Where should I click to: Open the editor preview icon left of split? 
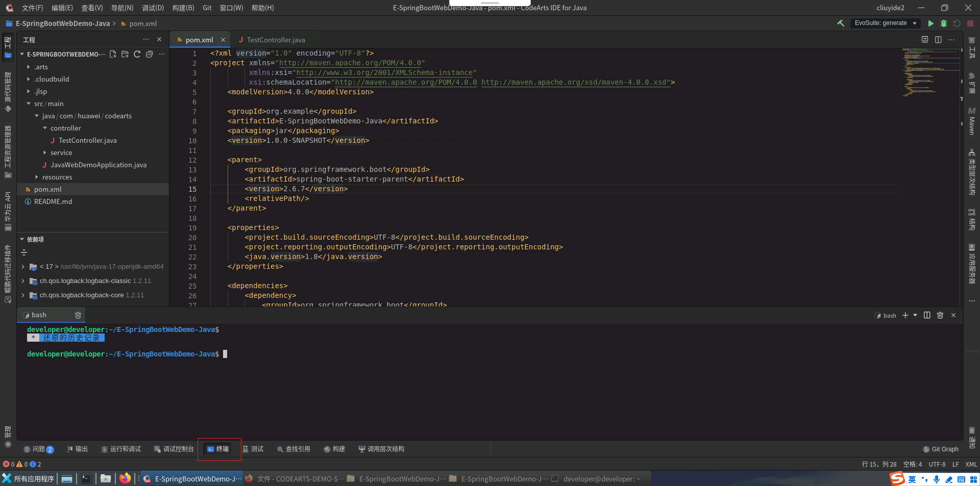click(x=925, y=39)
